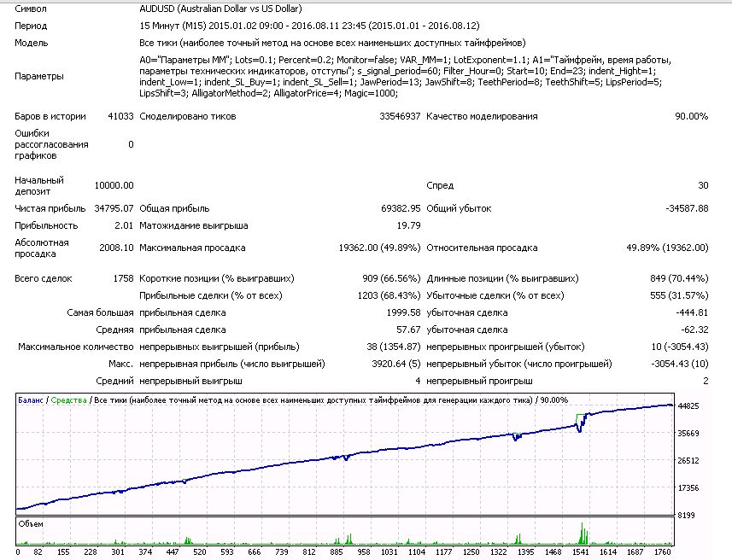Screen dimensions: 732x560
Task: Click 'Качество моделирования' label
Action: pyautogui.click(x=482, y=116)
